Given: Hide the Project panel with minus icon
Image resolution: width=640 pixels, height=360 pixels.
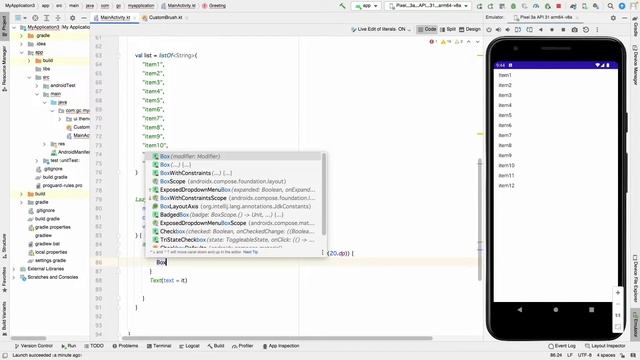Looking at the screenshot, I should [x=84, y=18].
